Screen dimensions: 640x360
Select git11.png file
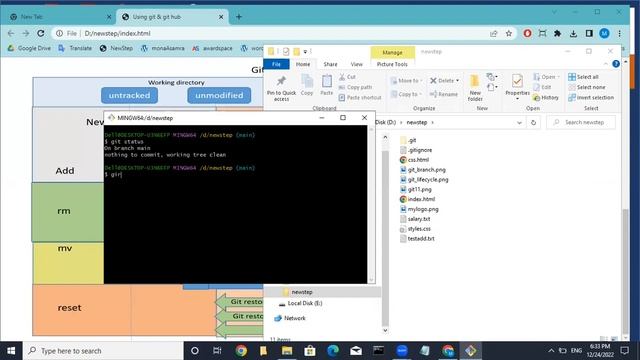[x=416, y=189]
